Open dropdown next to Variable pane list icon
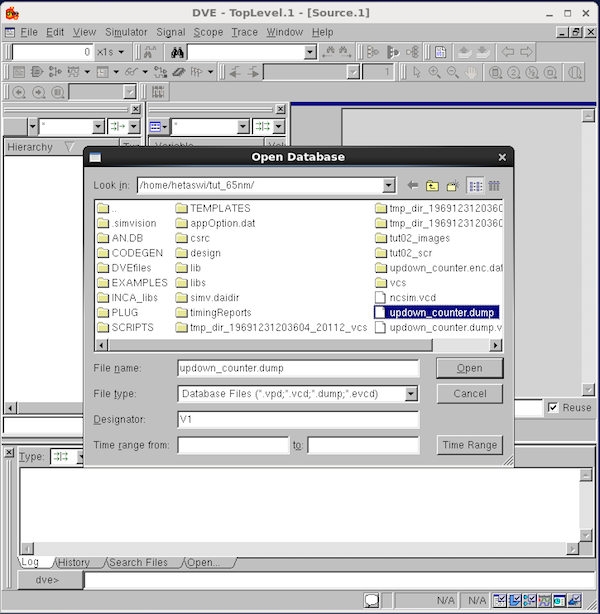 point(165,126)
